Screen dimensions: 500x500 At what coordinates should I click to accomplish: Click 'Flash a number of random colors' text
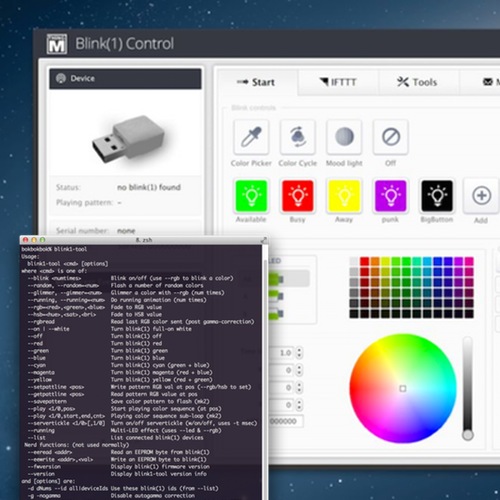[157, 285]
